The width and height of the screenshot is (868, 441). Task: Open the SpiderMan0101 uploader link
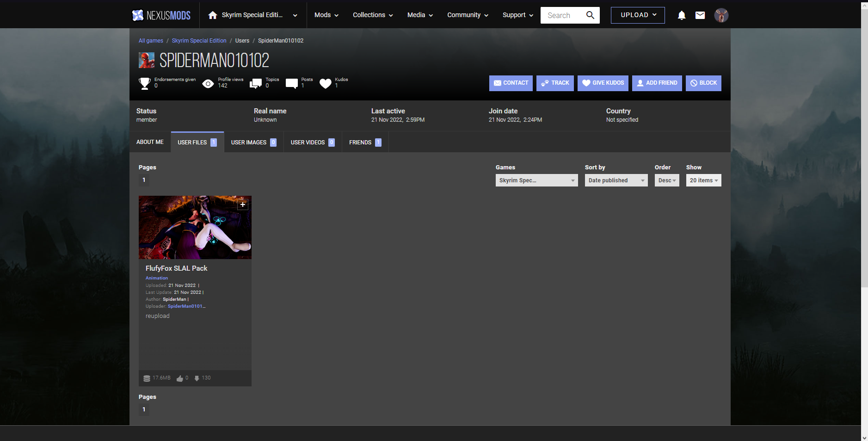point(186,306)
